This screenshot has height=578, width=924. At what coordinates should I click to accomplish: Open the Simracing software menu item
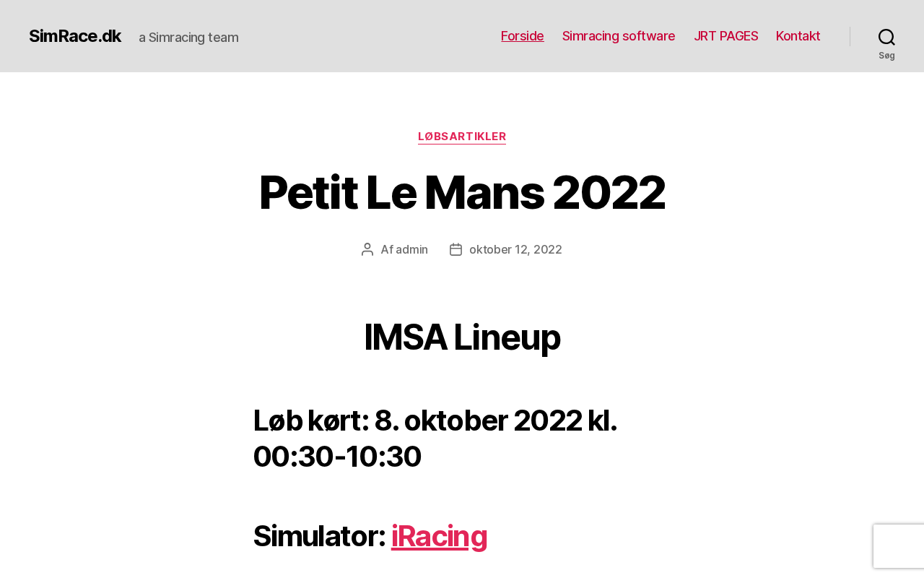(619, 36)
